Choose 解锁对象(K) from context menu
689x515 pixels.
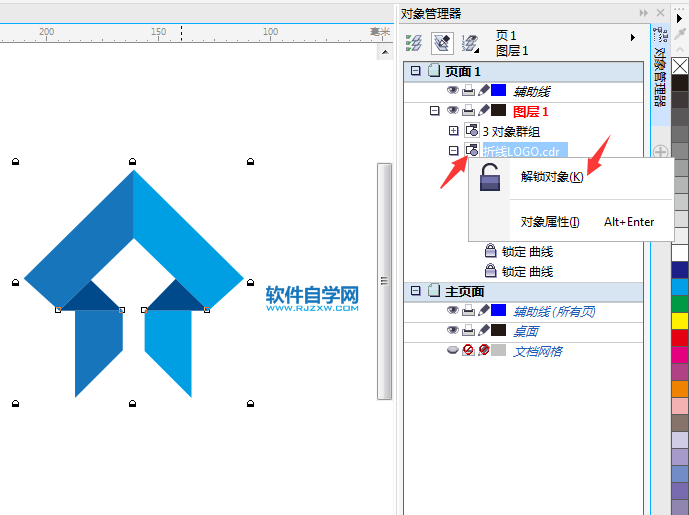pos(552,177)
